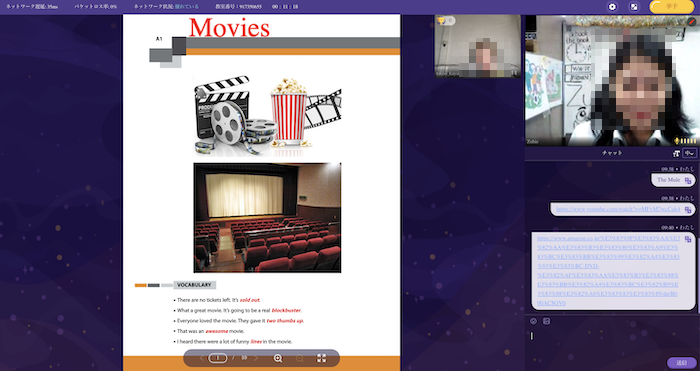Click the chat font size icon

[x=676, y=153]
